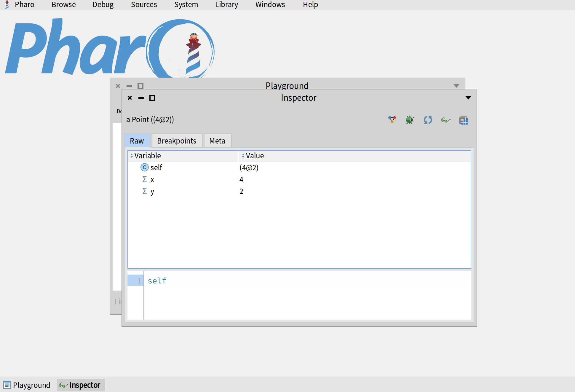Open the Playground window menu arrow
The width and height of the screenshot is (575, 392).
[x=456, y=86]
